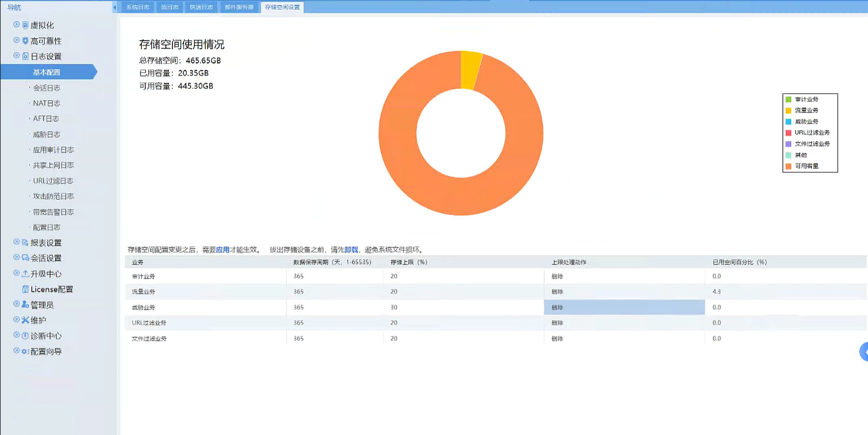Viewport: 868px width, 435px height.
Task: Click the 会话设置 chat bubble icon
Action: click(25, 258)
